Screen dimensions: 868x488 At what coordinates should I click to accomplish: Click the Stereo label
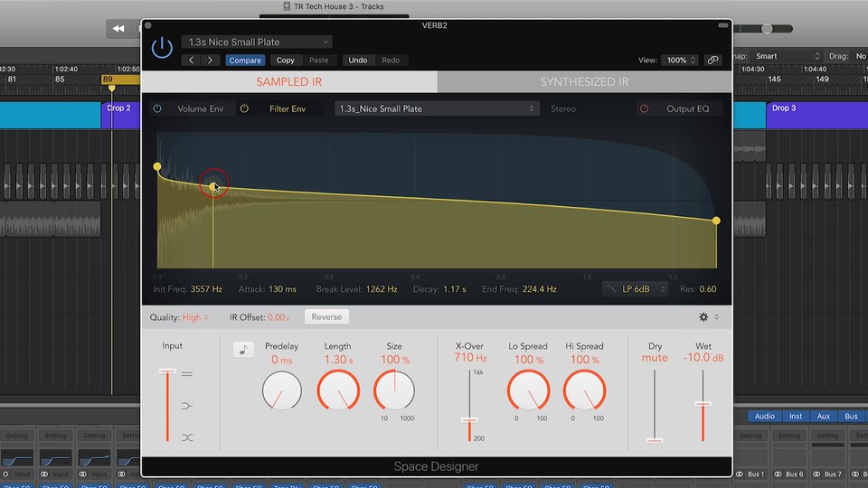pyautogui.click(x=563, y=109)
